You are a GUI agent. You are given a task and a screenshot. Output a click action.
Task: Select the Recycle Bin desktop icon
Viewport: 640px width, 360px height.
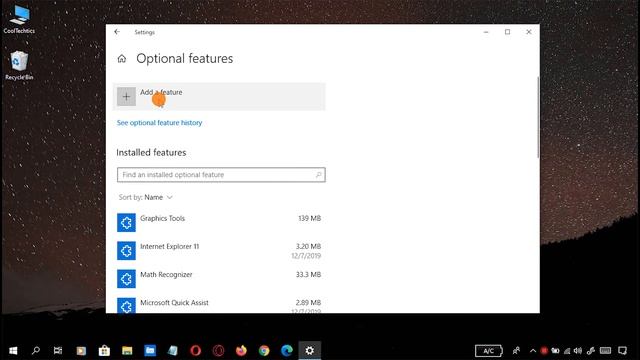click(19, 65)
